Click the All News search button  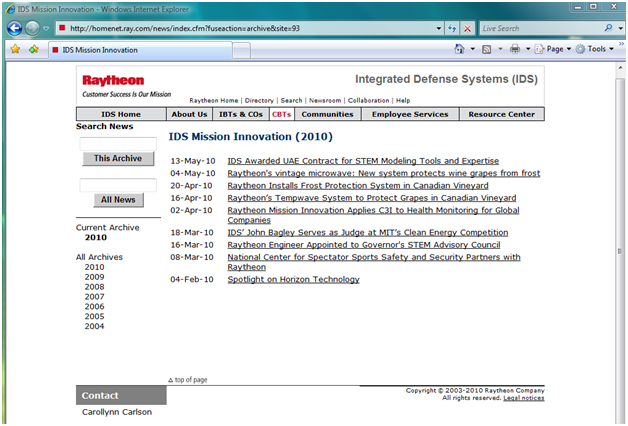coord(118,200)
